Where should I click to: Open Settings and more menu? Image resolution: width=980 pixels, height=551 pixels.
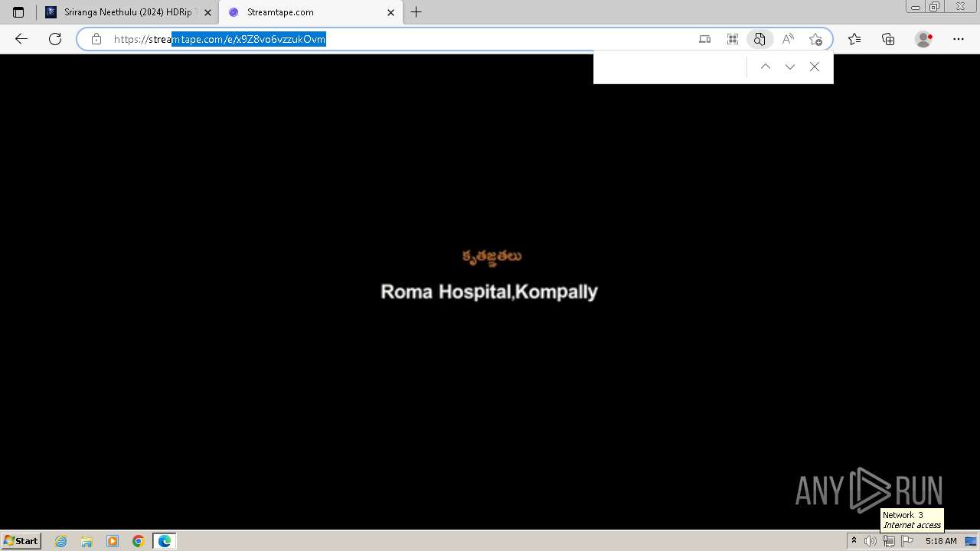pyautogui.click(x=959, y=39)
